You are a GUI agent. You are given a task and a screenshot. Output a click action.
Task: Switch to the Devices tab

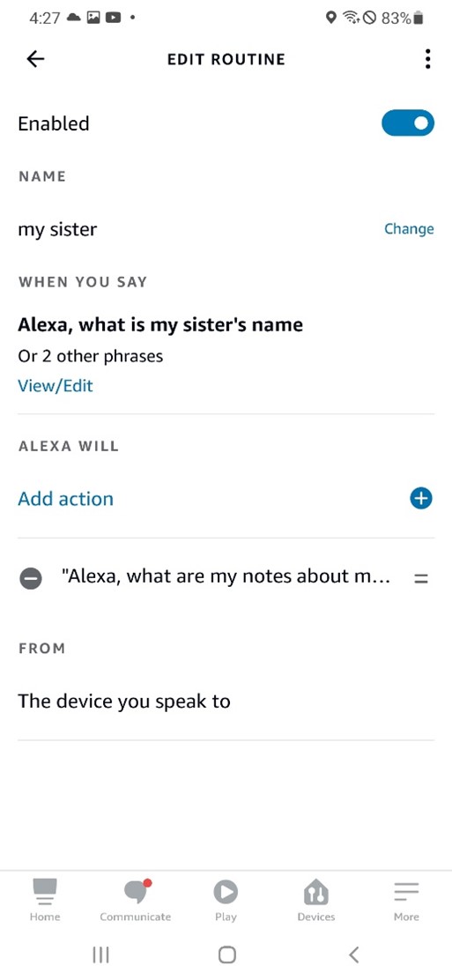coord(315,900)
